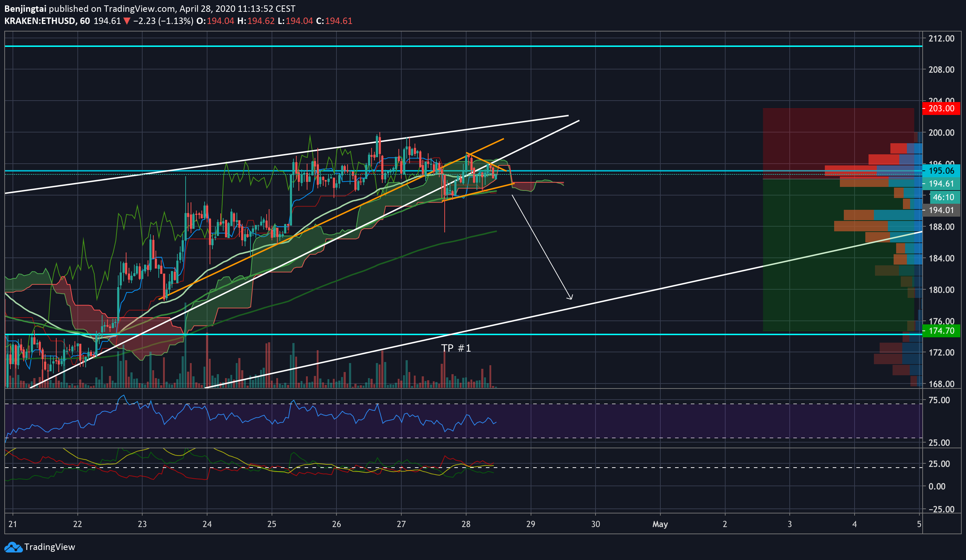The image size is (966, 560).
Task: Click the green short-position profit zone box
Action: tap(838, 255)
